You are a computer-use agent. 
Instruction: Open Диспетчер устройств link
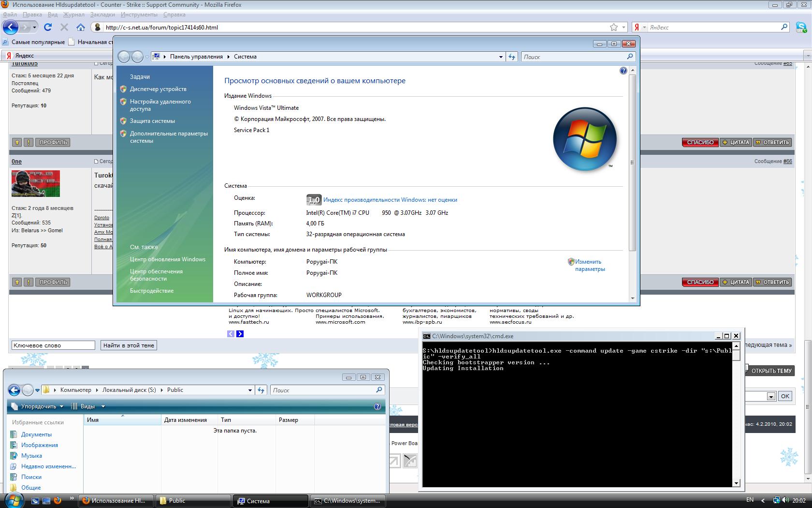pos(158,89)
